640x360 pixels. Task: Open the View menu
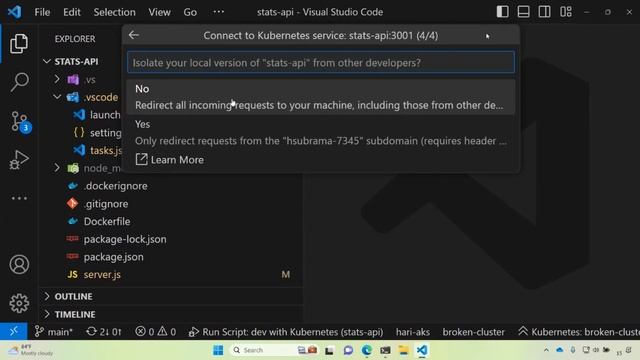159,12
